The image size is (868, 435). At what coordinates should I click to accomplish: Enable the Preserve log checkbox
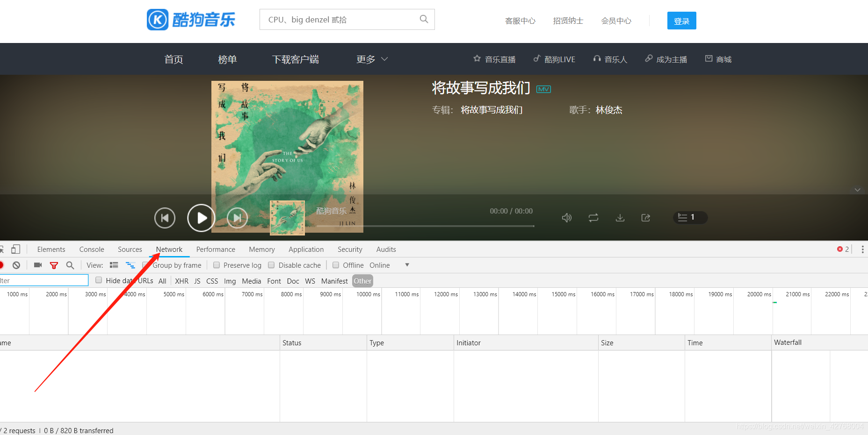[x=217, y=265]
